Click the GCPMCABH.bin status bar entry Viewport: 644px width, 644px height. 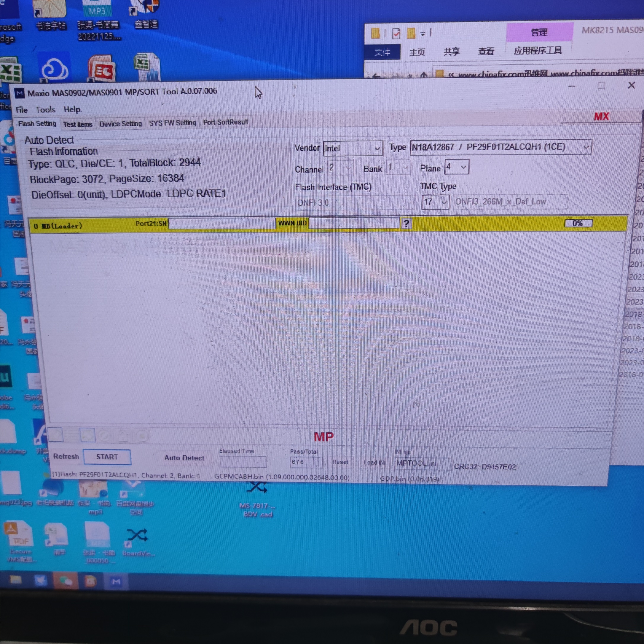pos(282,477)
